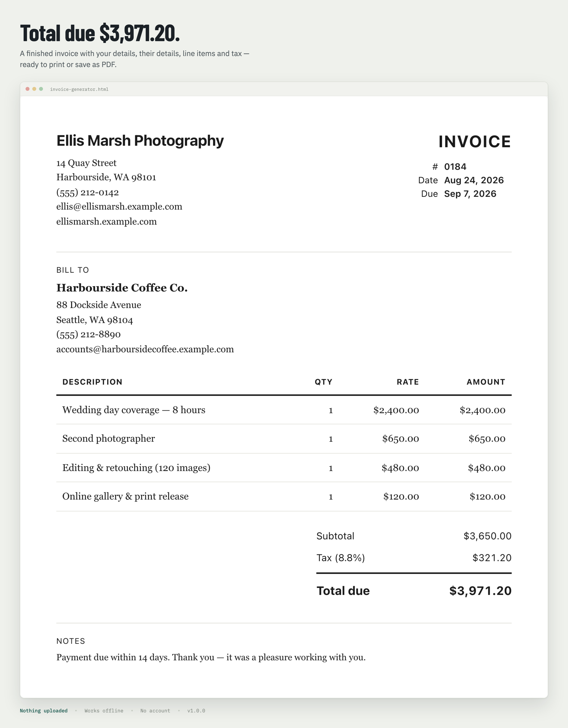
Task: Select 'Online gallery & print release' description
Action: [125, 497]
